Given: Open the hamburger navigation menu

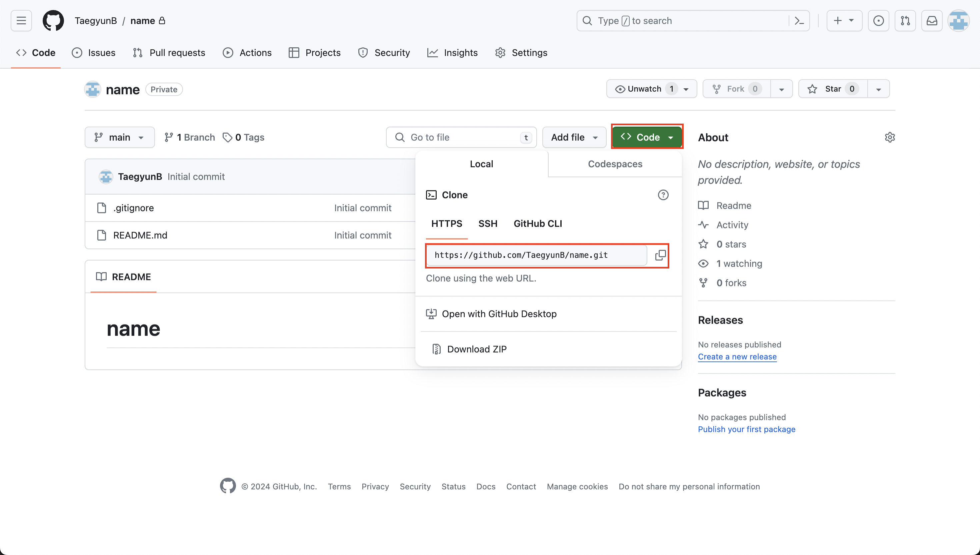Looking at the screenshot, I should point(21,21).
